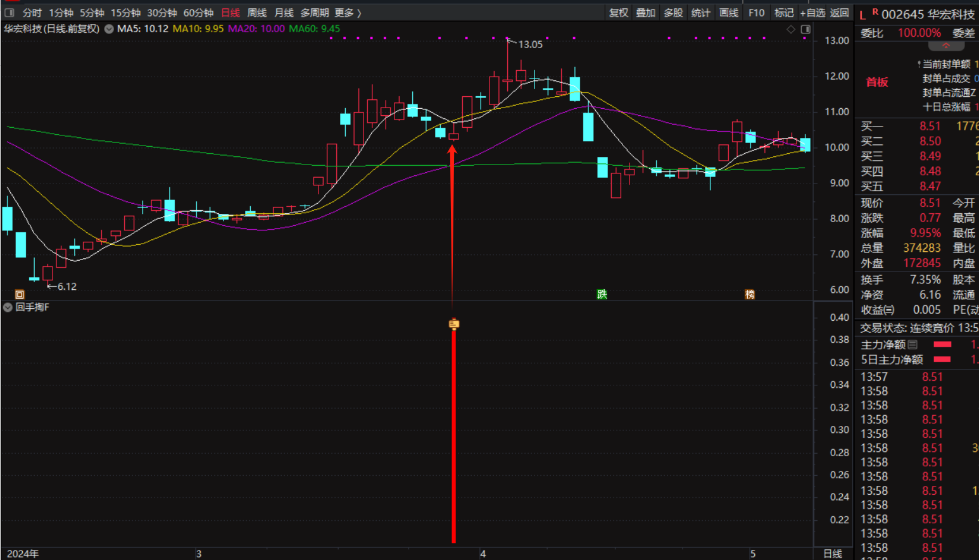Collapse the order book with red chevron
The image size is (979, 560).
click(945, 46)
